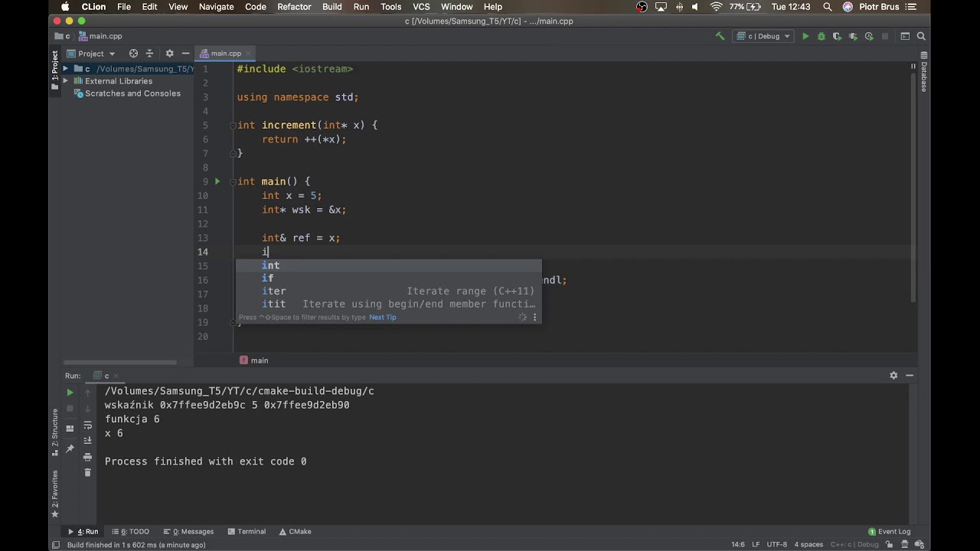Clear the Run console with the trash icon

pos(87,473)
